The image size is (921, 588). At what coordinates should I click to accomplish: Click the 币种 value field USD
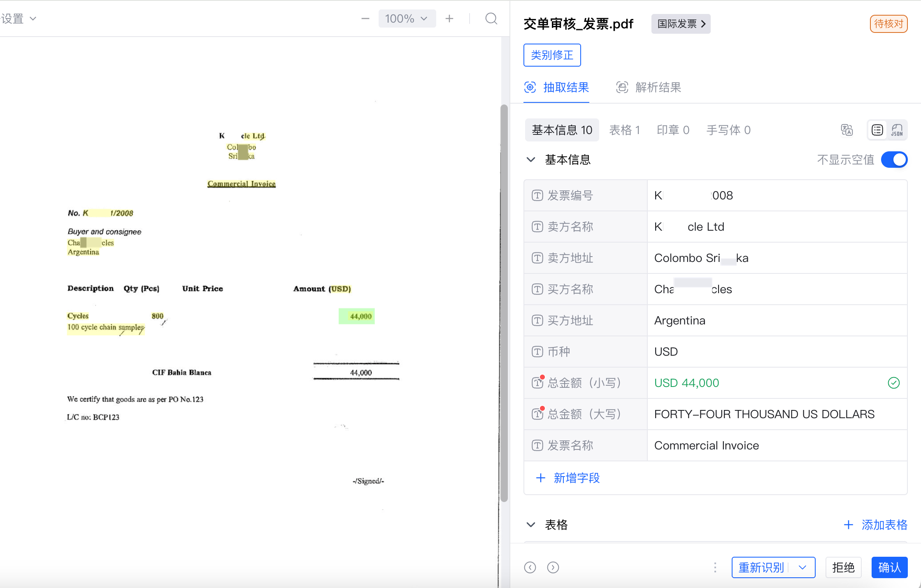[666, 352]
